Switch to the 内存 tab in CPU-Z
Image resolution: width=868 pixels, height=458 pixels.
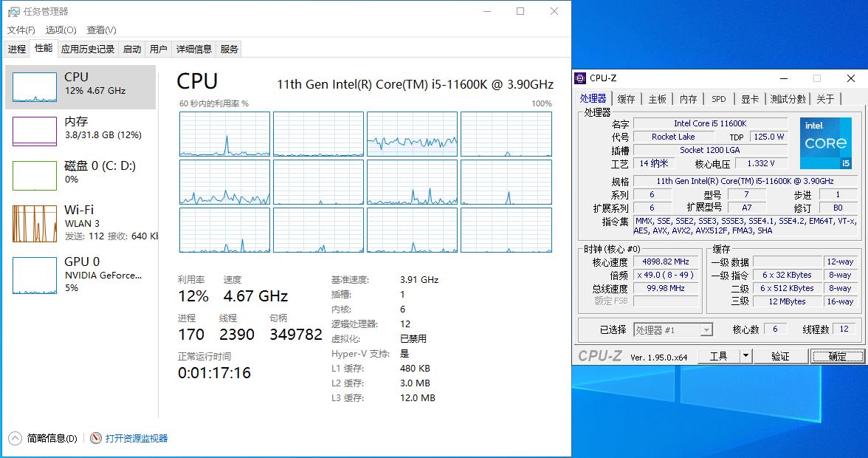[x=688, y=99]
